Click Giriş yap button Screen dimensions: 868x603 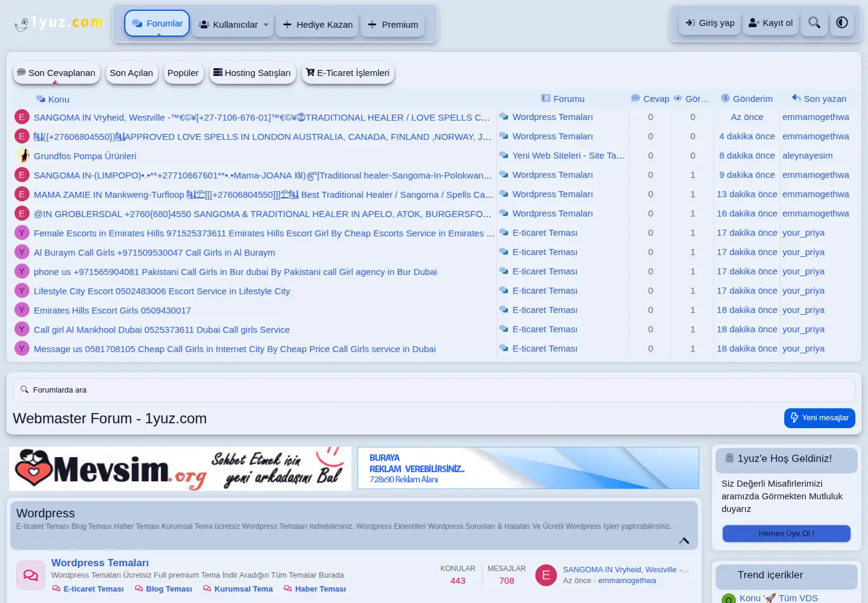(x=710, y=23)
